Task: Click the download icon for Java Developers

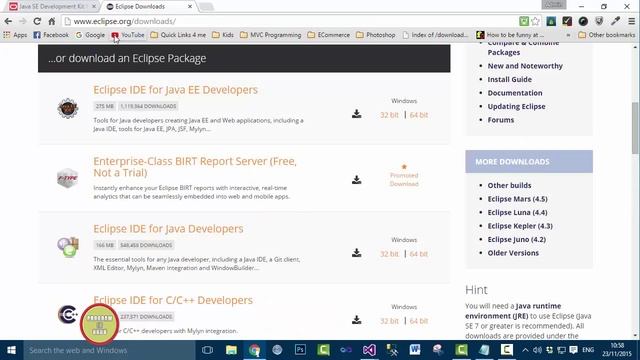Action: click(356, 253)
